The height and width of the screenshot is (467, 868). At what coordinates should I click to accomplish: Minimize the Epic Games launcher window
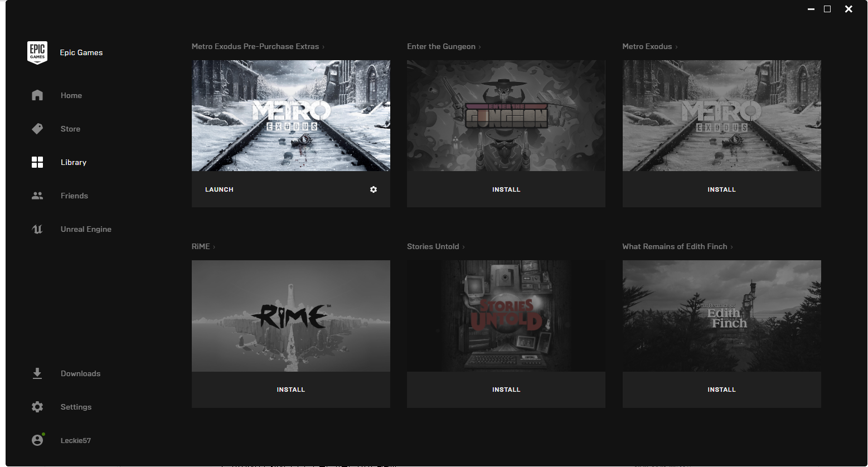[x=811, y=9]
